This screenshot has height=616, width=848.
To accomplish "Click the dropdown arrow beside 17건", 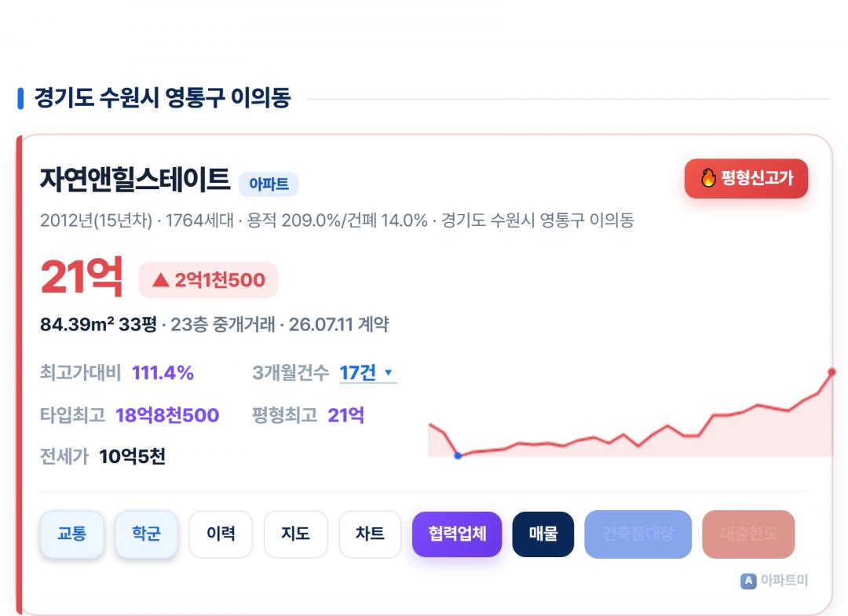I will (x=388, y=372).
